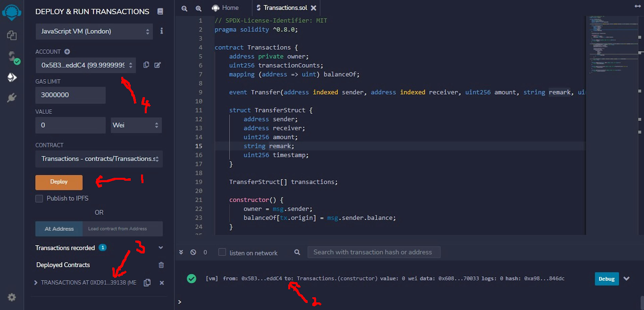Screen dimensions: 644x310
Task: Click the At Address button
Action: 59,229
